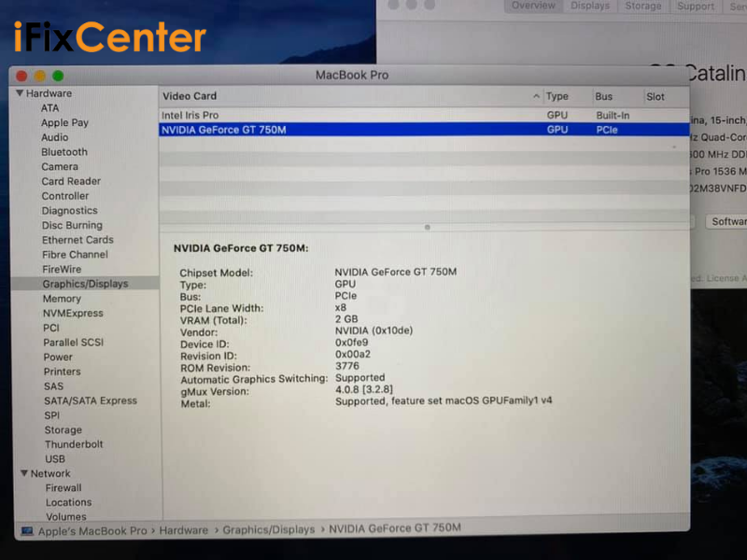Select Controller in the Hardware list

coord(64,196)
